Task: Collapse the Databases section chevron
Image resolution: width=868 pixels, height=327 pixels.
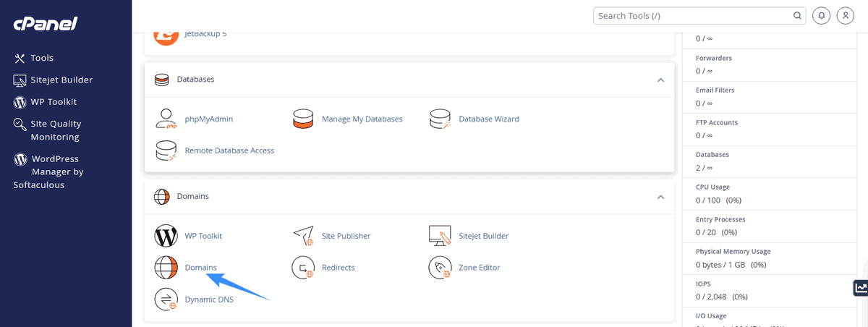Action: pos(660,80)
